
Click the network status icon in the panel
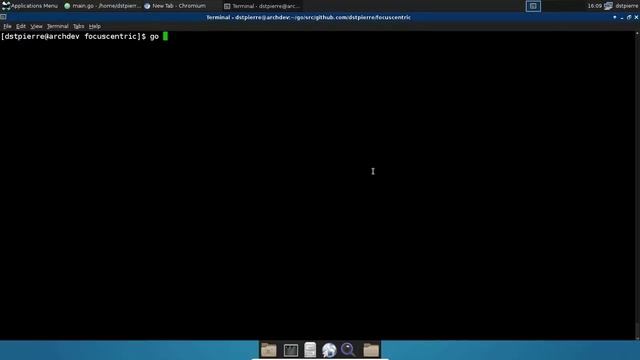tap(608, 6)
